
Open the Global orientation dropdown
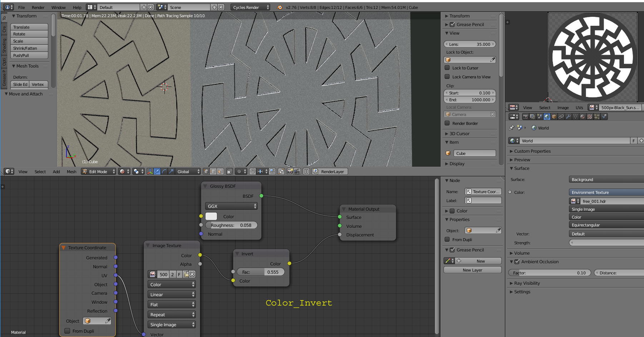point(188,172)
